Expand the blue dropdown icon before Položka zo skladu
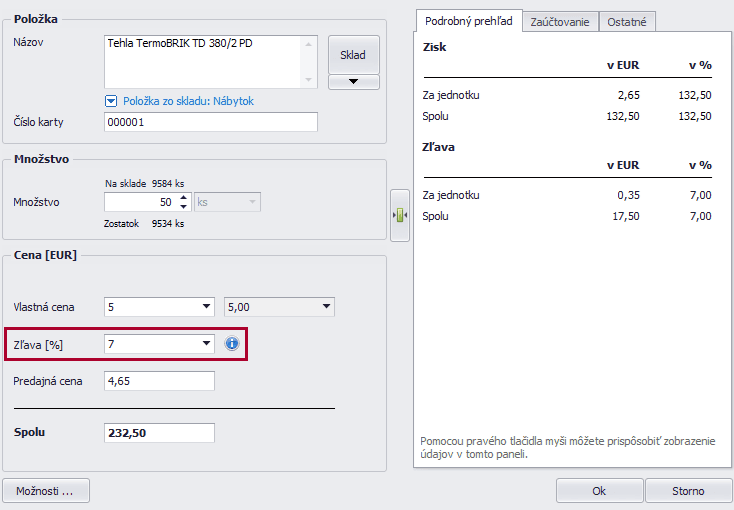Viewport: 734px width, 510px height. (x=111, y=101)
